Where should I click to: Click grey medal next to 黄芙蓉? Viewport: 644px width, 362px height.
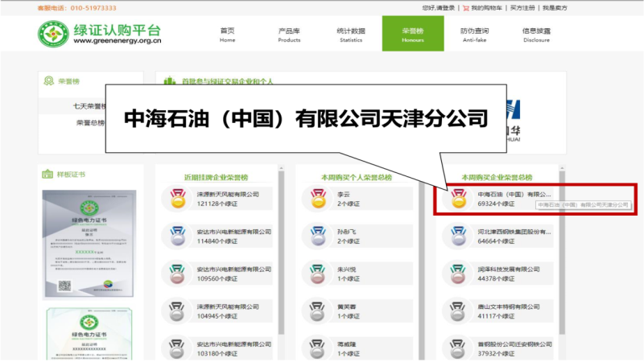(317, 311)
